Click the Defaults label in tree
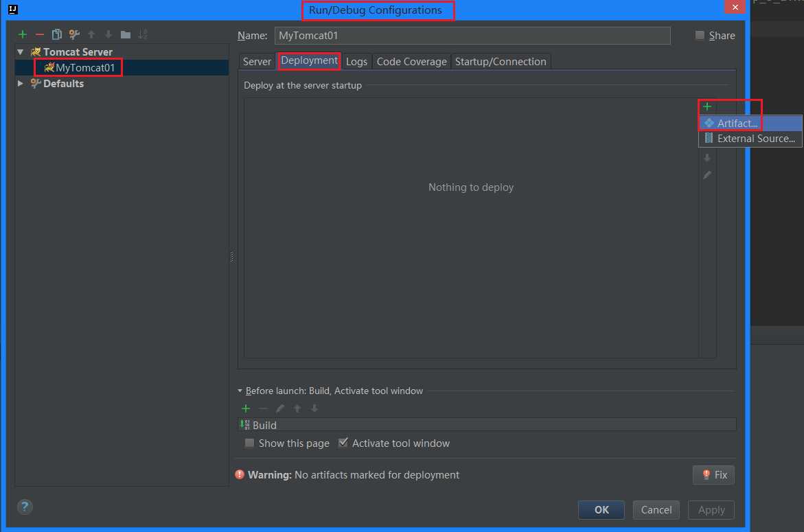Viewport: 804px width, 532px height. coord(63,83)
